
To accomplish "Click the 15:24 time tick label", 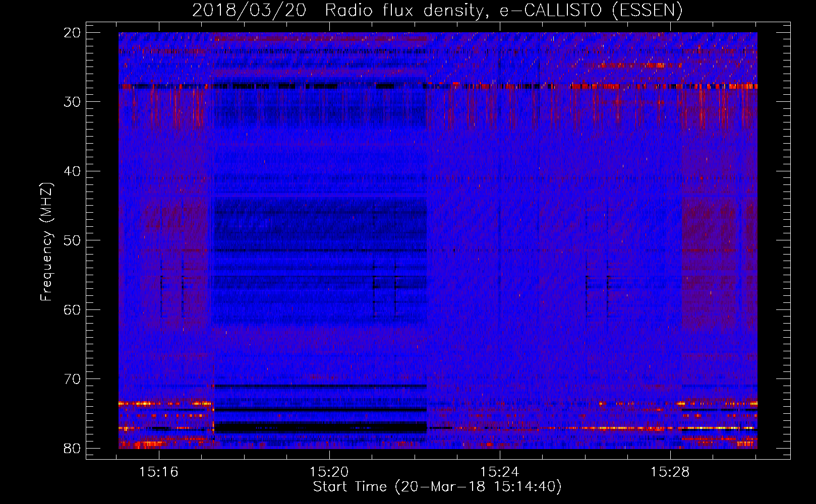I will 500,472.
